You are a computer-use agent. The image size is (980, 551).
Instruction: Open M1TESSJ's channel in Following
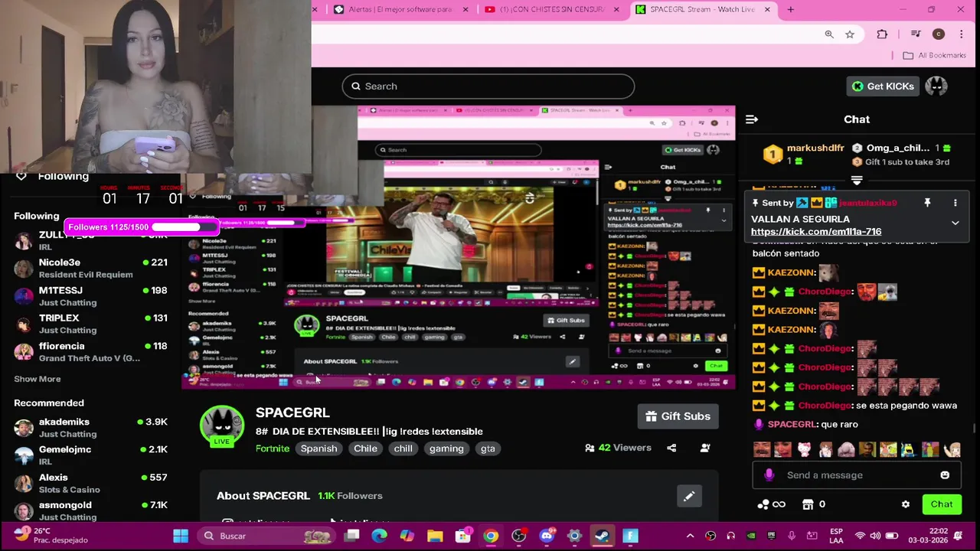tap(92, 296)
